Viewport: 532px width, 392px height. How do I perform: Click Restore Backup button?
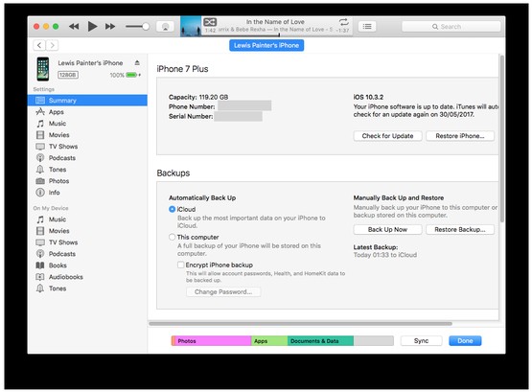click(x=460, y=230)
